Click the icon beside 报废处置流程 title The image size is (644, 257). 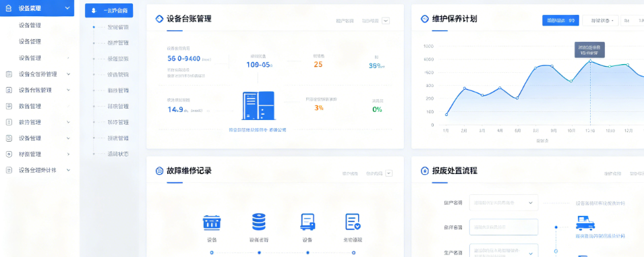(x=425, y=171)
